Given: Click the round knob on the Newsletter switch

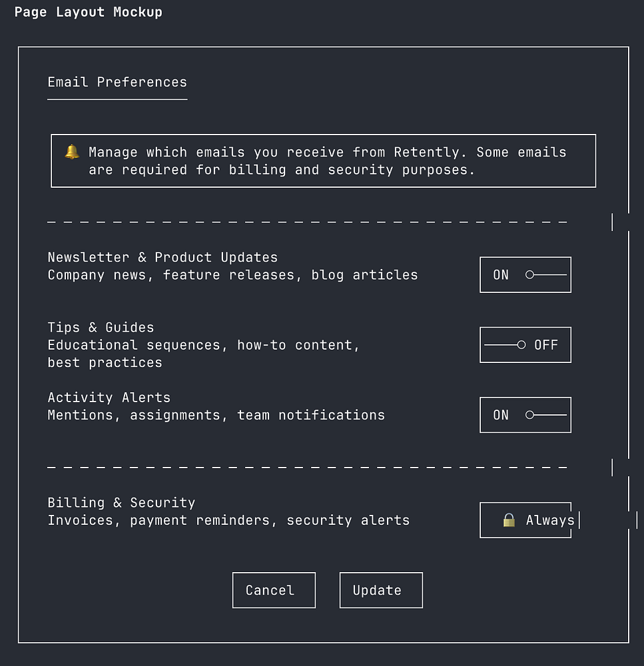Looking at the screenshot, I should pos(529,275).
